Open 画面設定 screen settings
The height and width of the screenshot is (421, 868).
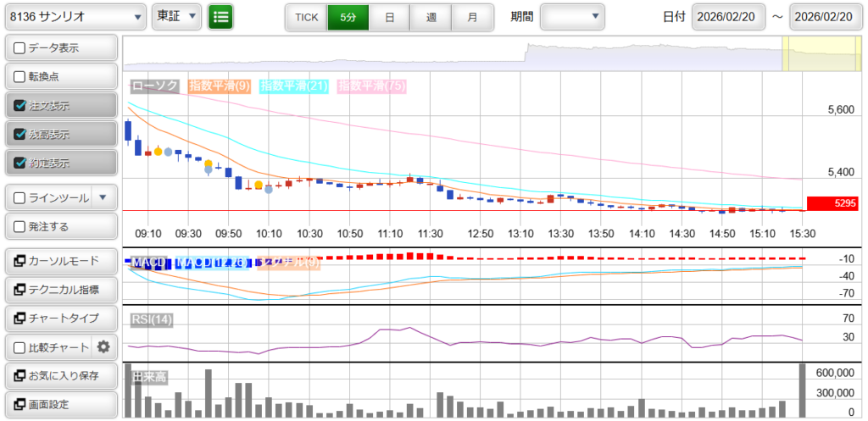60,404
